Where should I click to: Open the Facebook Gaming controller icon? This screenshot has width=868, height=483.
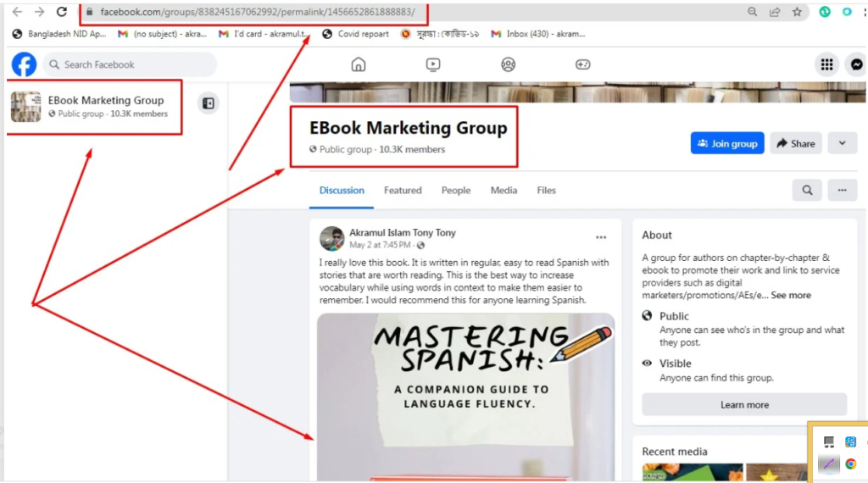coord(583,64)
